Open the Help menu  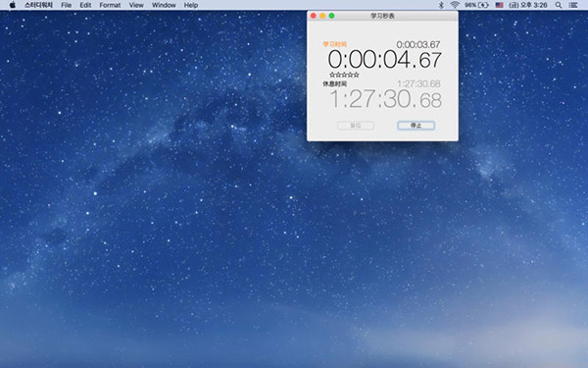pyautogui.click(x=191, y=5)
